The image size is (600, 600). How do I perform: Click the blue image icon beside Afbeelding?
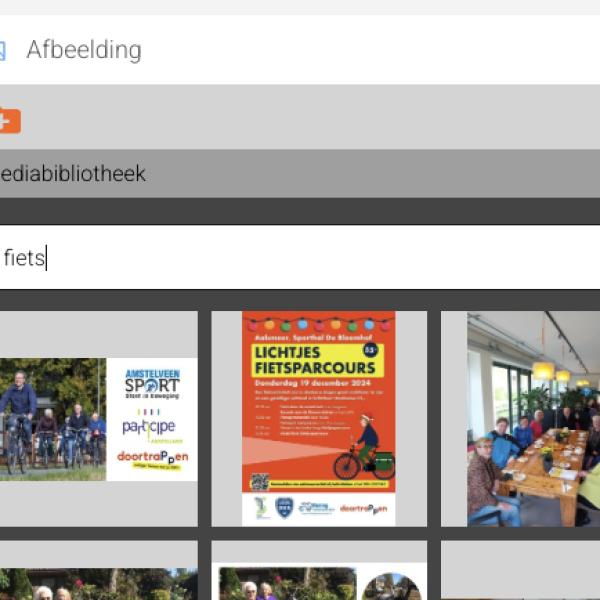[x=2, y=51]
